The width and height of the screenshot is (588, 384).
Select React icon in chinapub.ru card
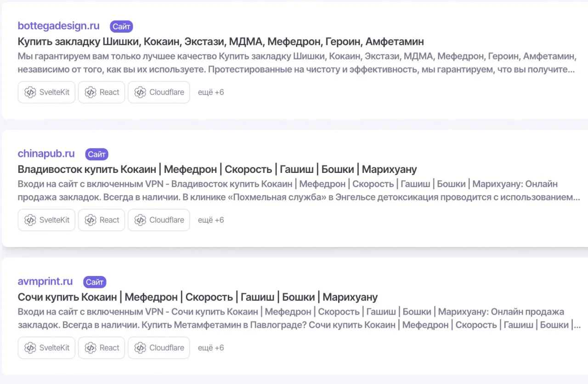[x=90, y=220]
